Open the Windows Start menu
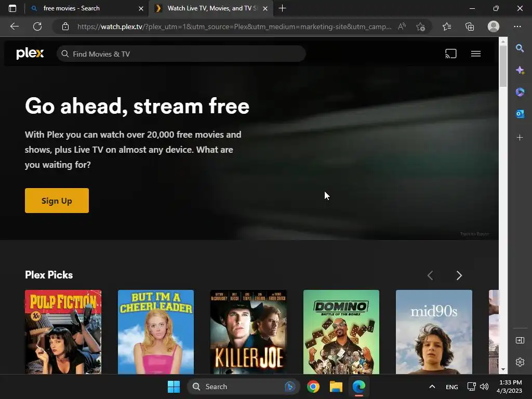Screen dimensions: 532x399 click(174, 387)
